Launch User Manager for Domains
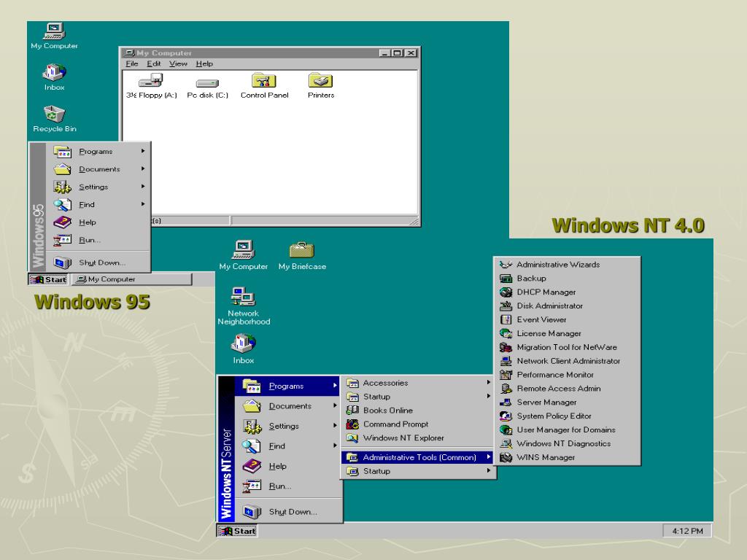The width and height of the screenshot is (747, 560). [x=567, y=429]
